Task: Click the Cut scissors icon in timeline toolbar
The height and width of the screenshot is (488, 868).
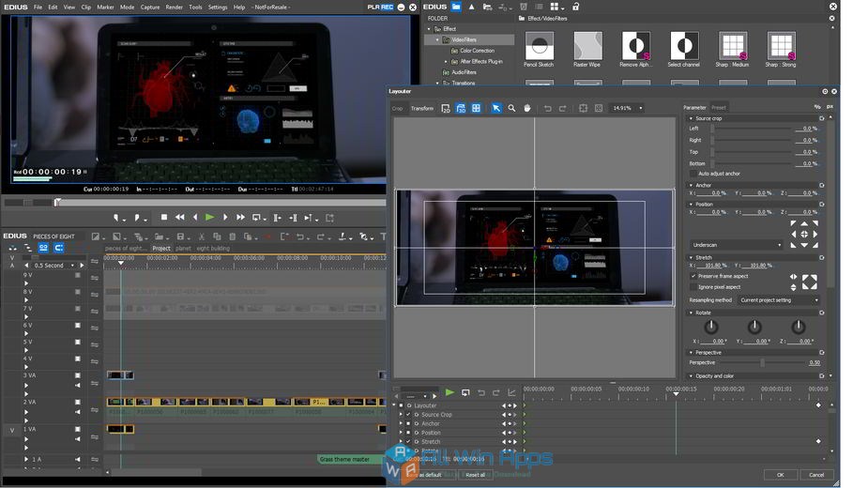Action: point(202,236)
